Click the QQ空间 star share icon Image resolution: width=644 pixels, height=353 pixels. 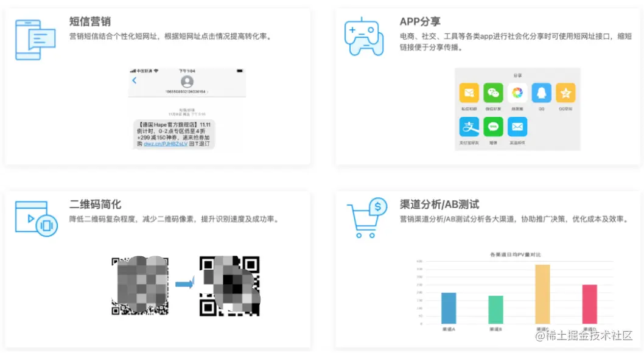coord(565,93)
